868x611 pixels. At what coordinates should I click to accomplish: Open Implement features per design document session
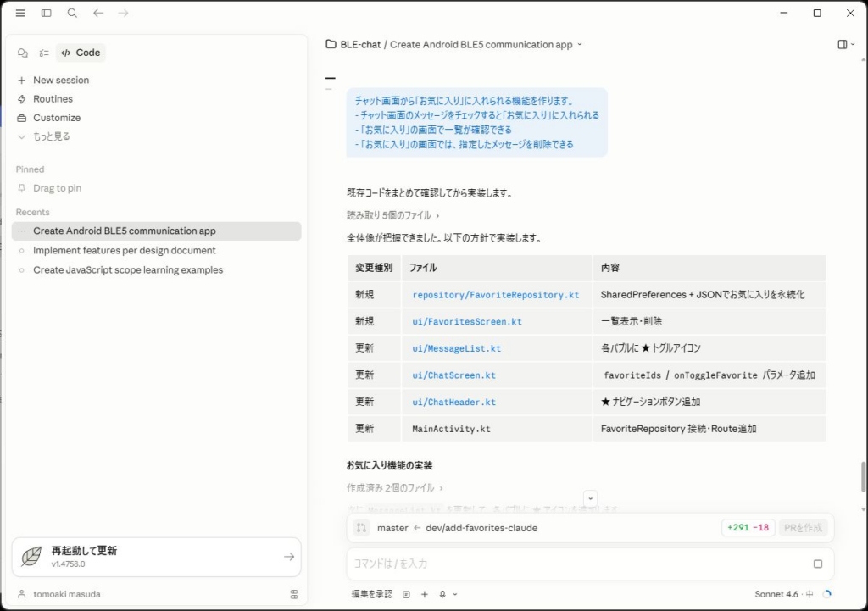click(124, 250)
